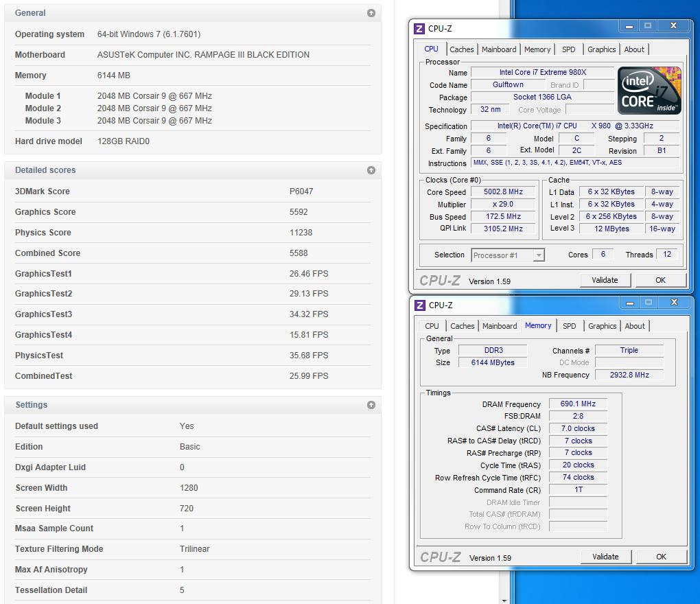Click the QPI Link value 3105.2 MHz
This screenshot has height=604, width=700.
tap(503, 229)
